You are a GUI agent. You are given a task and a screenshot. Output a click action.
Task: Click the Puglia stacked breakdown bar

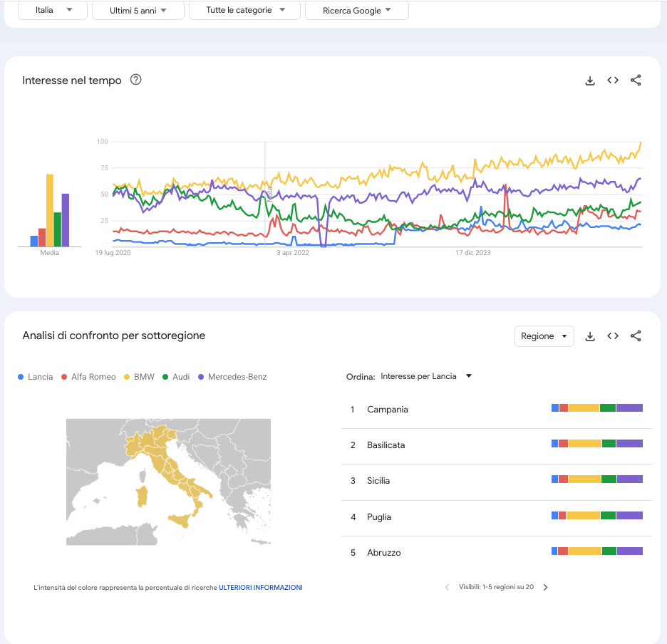pos(597,516)
